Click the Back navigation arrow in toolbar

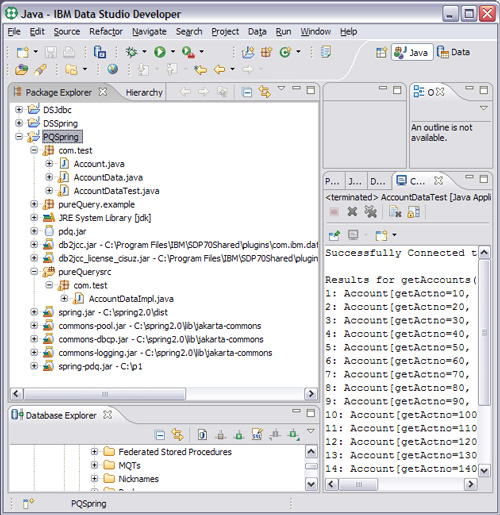[x=220, y=70]
